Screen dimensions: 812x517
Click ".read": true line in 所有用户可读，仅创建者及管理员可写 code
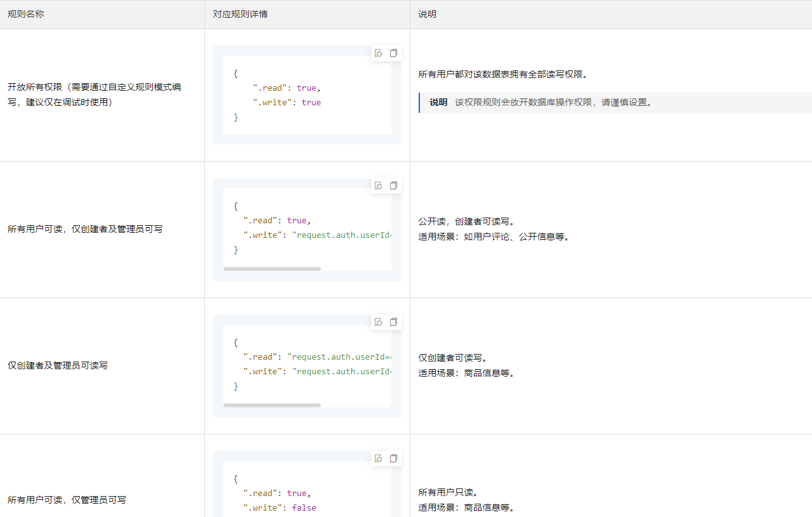point(277,221)
